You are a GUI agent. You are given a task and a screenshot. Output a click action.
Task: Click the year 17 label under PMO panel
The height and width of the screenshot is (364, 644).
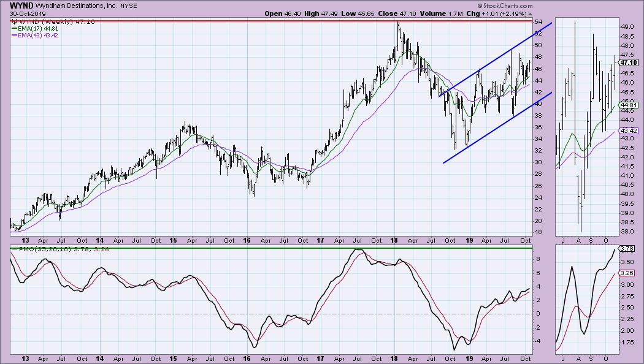[x=320, y=358]
